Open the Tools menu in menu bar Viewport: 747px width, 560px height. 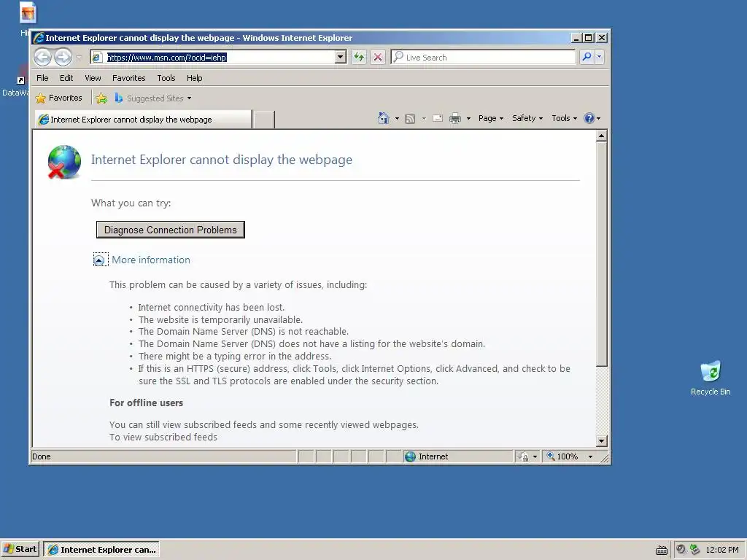click(166, 78)
